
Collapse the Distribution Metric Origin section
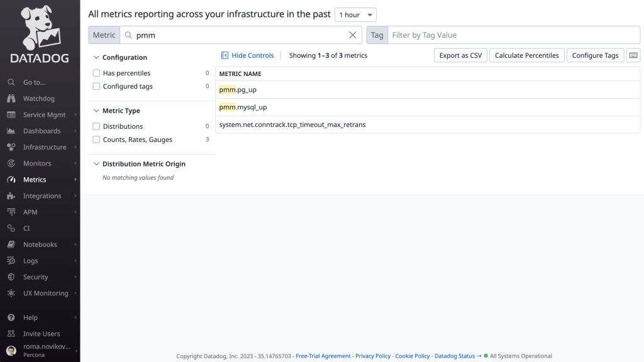click(96, 163)
